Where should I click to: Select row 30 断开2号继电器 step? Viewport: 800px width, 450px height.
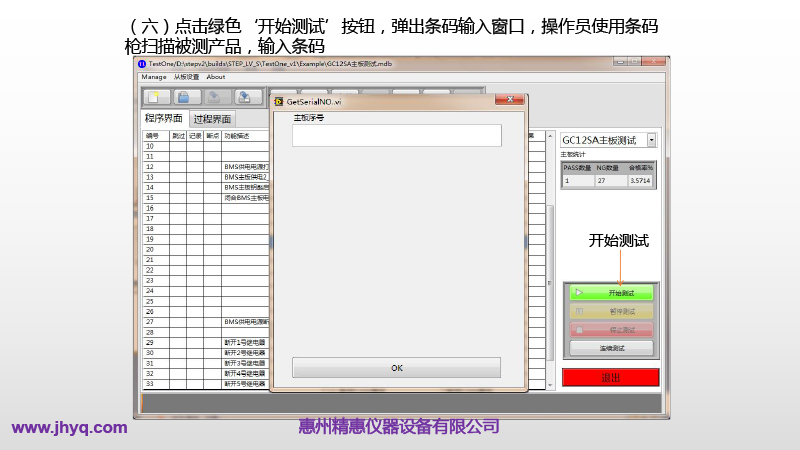(206, 353)
